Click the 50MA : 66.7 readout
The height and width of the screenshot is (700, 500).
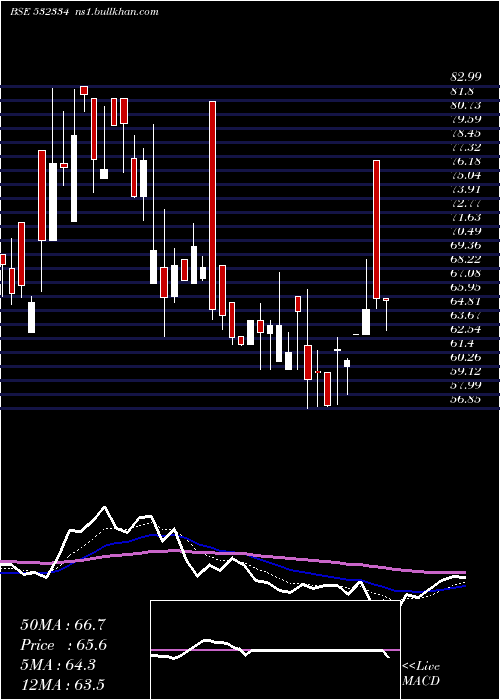tap(63, 625)
